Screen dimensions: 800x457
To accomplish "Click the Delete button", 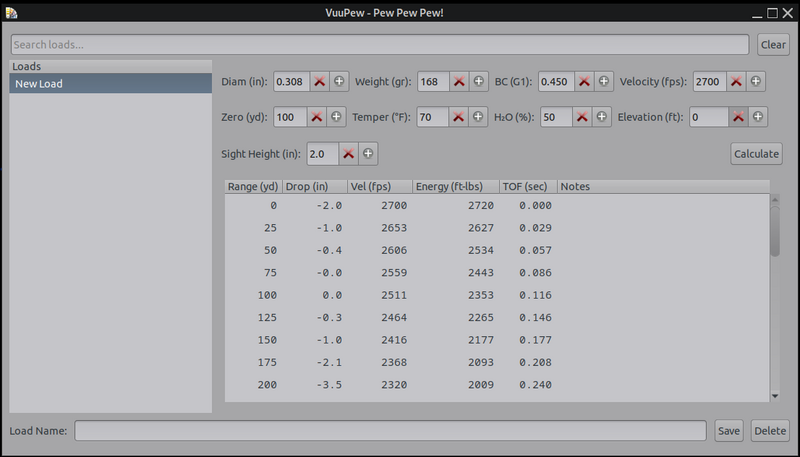I will coord(769,431).
